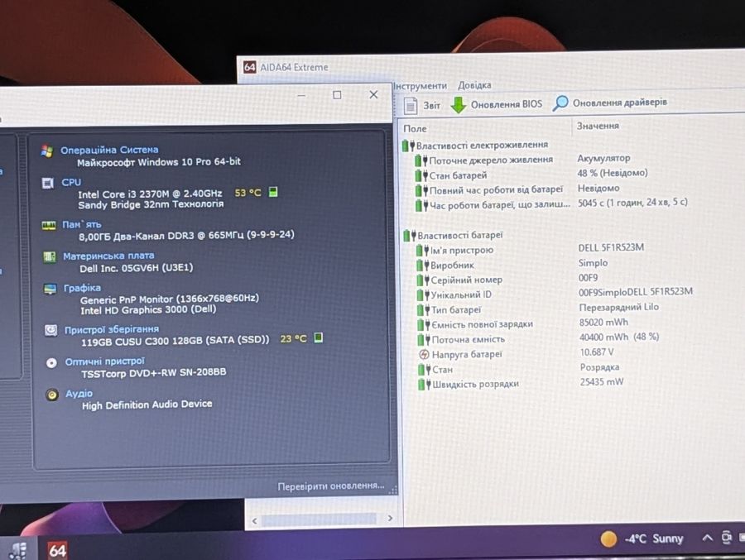This screenshot has width=745, height=560.
Task: Click the speaker icon by Аудіо
Action: 52,395
